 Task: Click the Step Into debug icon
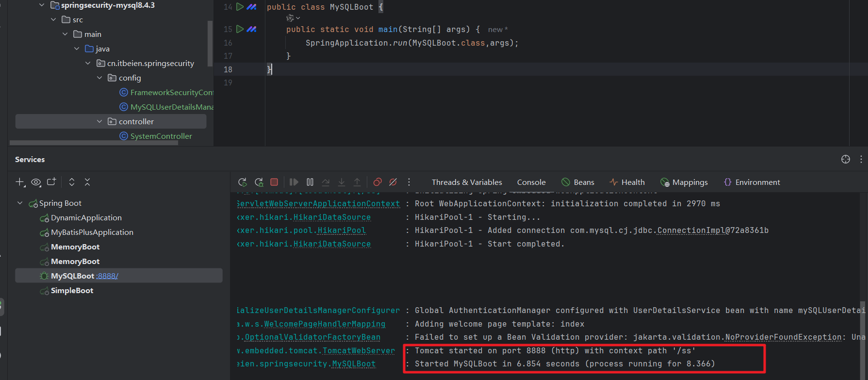(x=342, y=182)
